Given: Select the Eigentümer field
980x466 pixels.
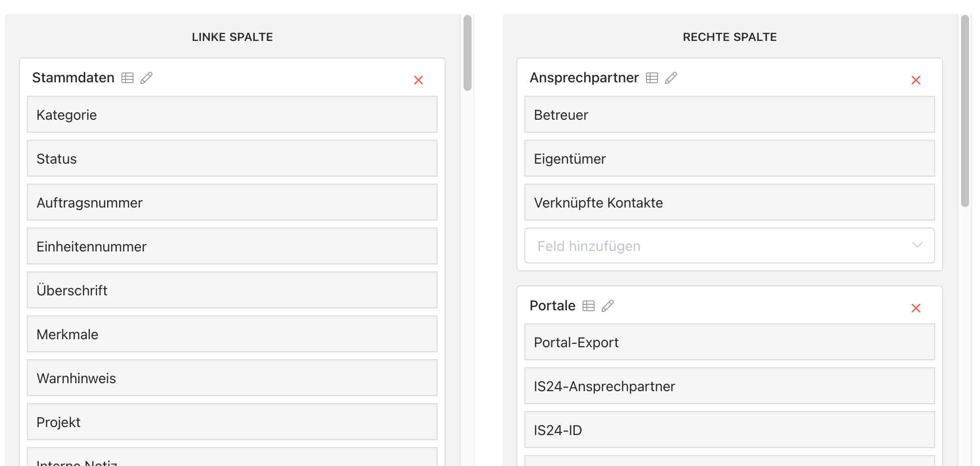Looking at the screenshot, I should [x=729, y=158].
